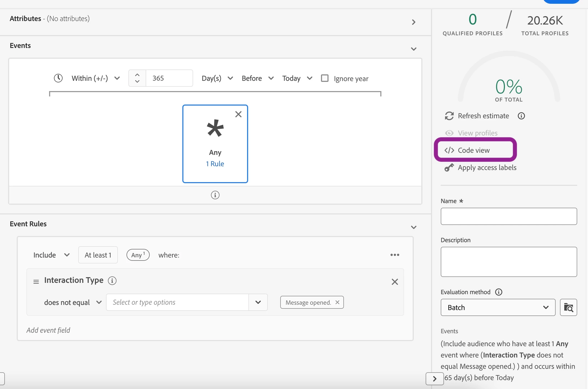588x389 pixels.
Task: Remove the Message opened. value tag
Action: click(x=337, y=302)
